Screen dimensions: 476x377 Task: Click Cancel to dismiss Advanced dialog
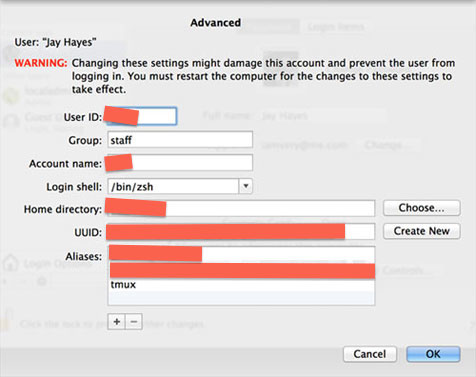point(370,354)
